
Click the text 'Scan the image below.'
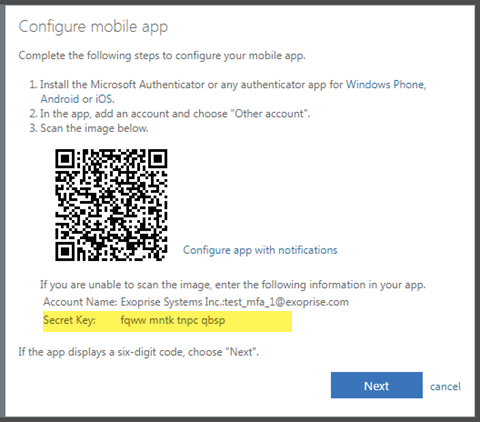[94, 128]
